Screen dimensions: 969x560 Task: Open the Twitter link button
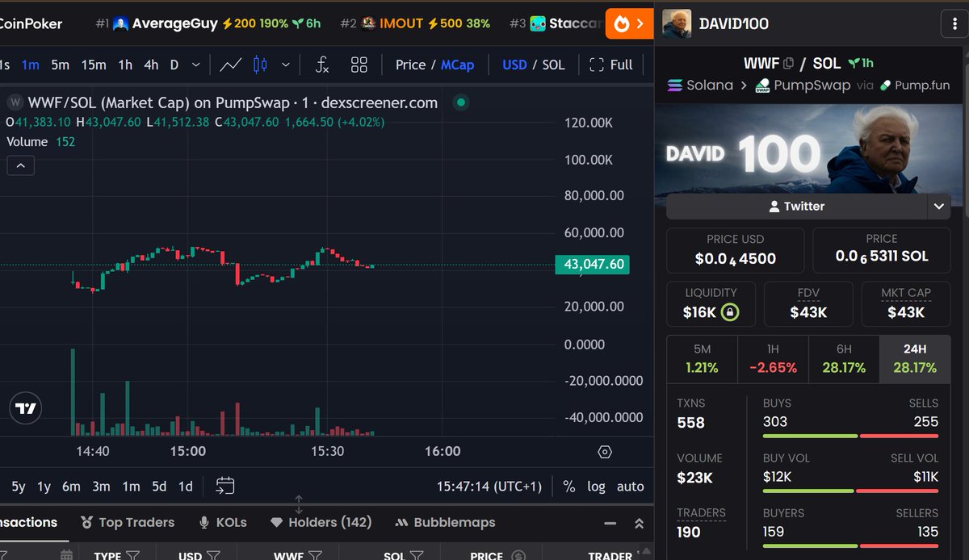point(796,207)
